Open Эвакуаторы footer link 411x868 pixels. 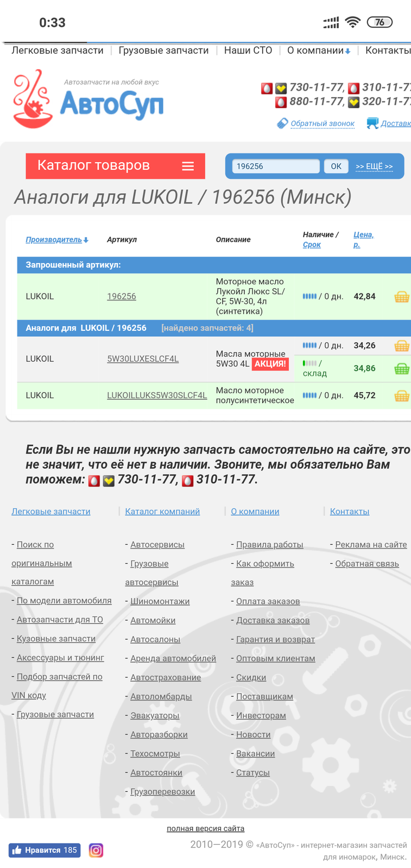(155, 716)
